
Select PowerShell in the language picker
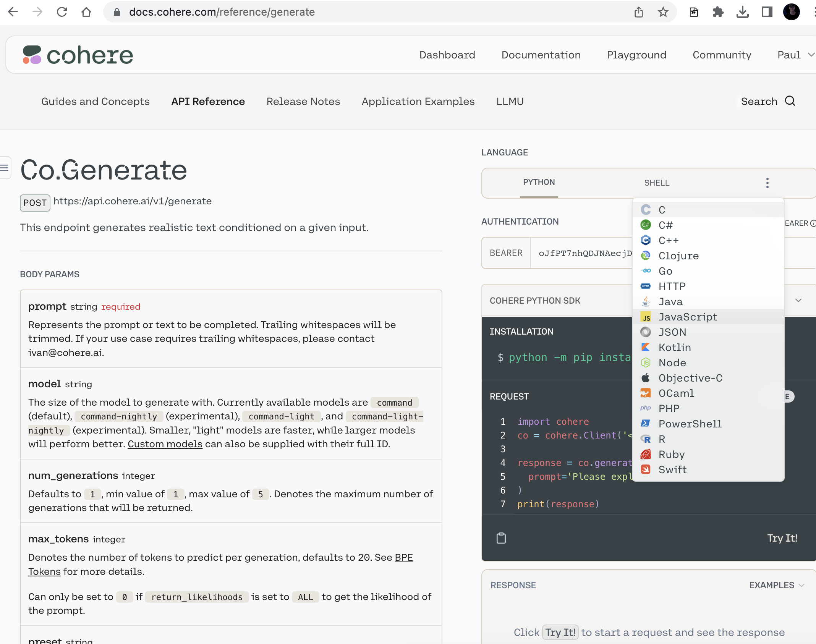[x=690, y=424]
